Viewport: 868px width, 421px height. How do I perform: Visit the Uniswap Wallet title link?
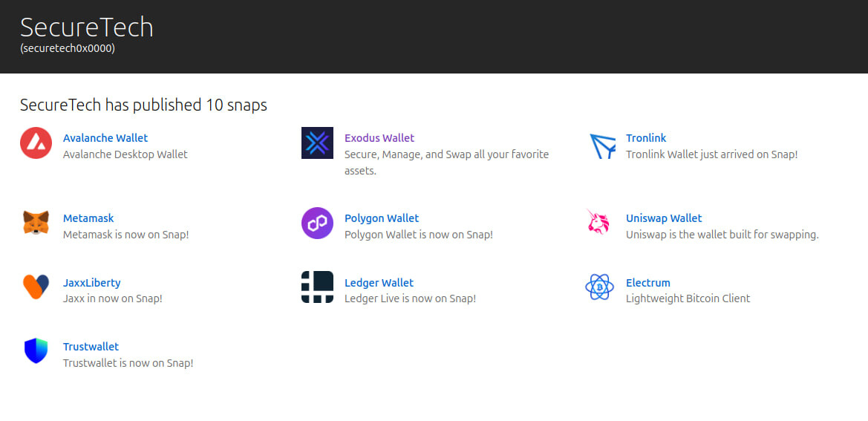[664, 218]
